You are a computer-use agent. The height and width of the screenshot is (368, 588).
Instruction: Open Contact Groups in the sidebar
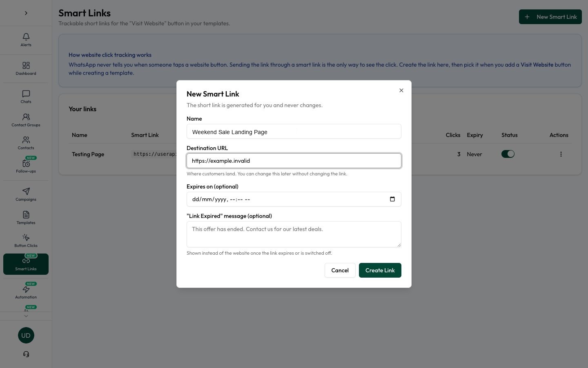click(x=26, y=120)
